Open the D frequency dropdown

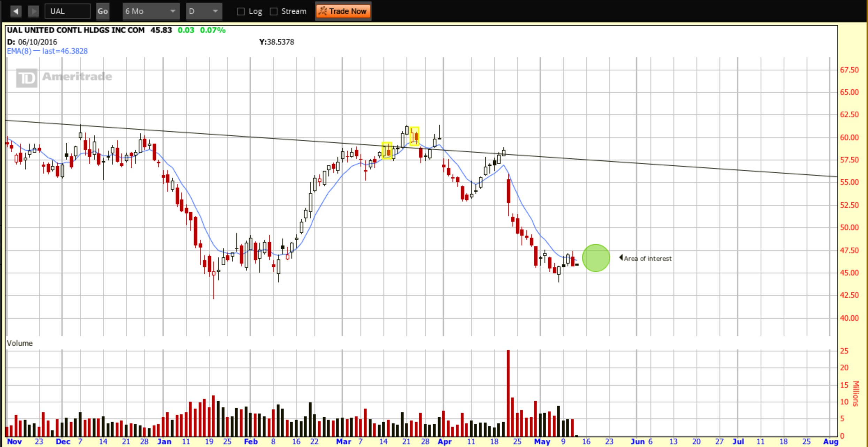pyautogui.click(x=204, y=11)
